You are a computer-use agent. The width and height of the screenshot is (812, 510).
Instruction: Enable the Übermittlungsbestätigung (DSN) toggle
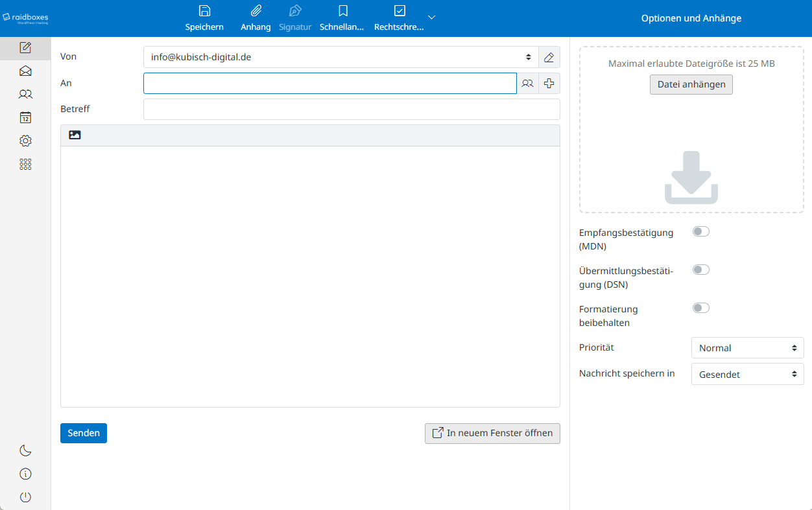pos(700,270)
